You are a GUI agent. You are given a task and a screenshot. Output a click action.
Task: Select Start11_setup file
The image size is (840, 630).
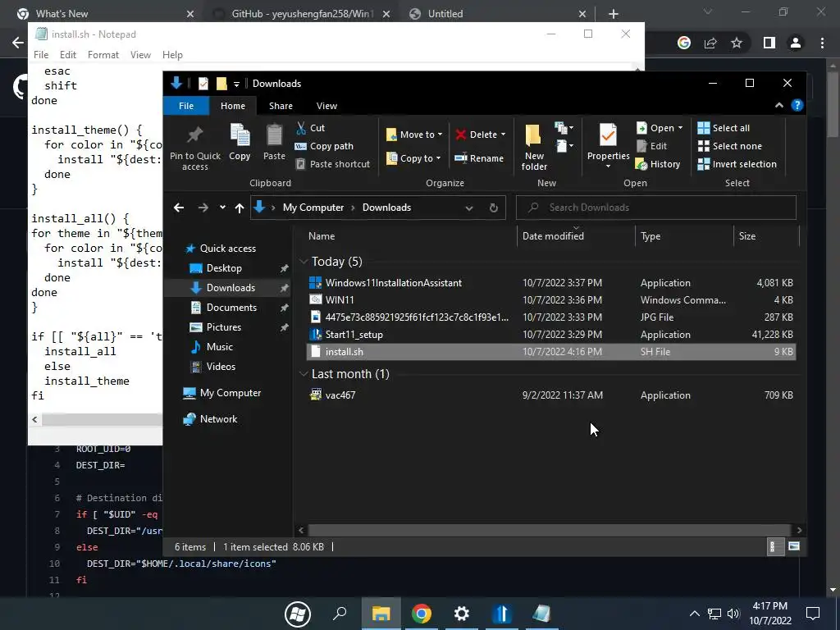(x=550, y=335)
